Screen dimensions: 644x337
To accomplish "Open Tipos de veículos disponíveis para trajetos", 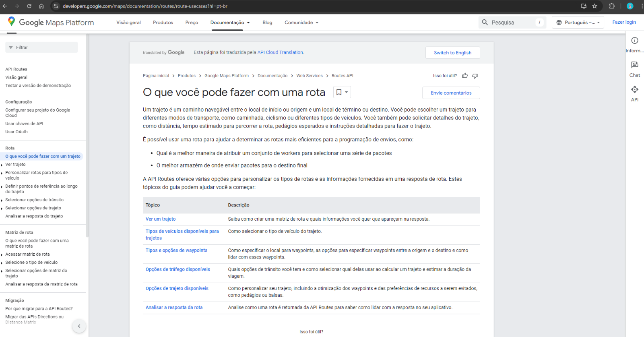I will 182,235.
